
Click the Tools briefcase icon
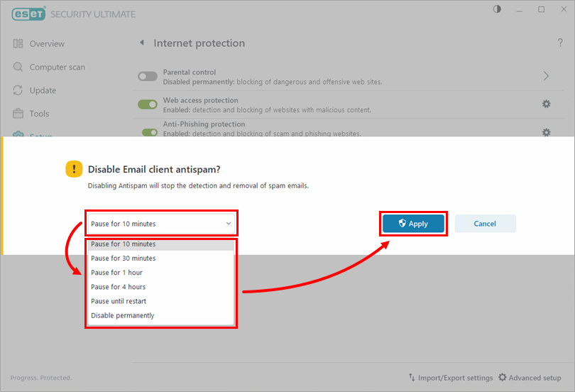18,114
